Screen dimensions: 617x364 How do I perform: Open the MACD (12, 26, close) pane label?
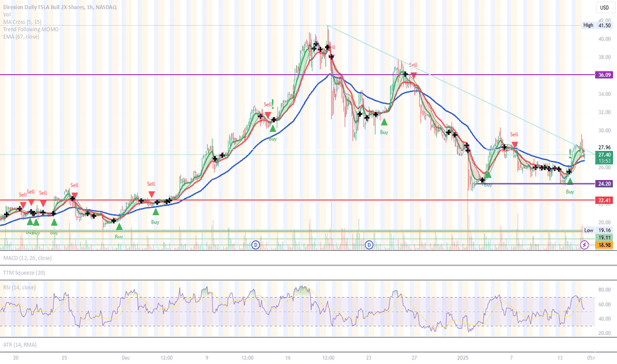tap(27, 258)
